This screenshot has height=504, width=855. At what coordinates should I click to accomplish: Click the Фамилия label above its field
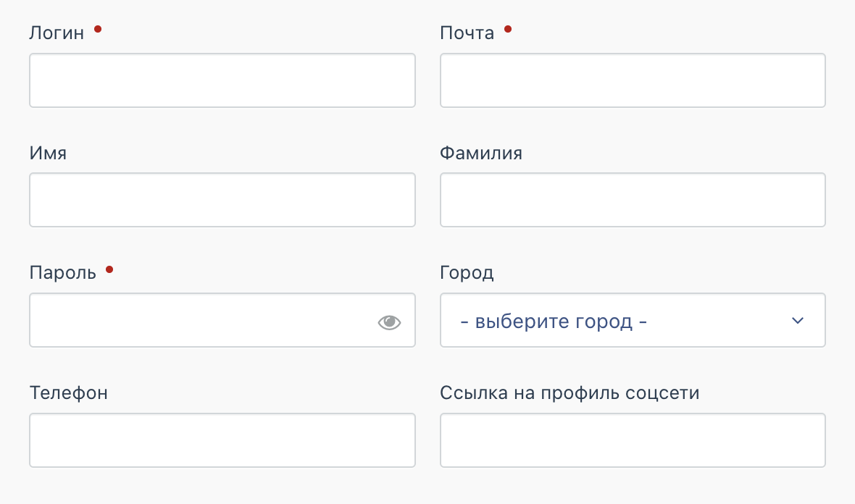(x=481, y=153)
